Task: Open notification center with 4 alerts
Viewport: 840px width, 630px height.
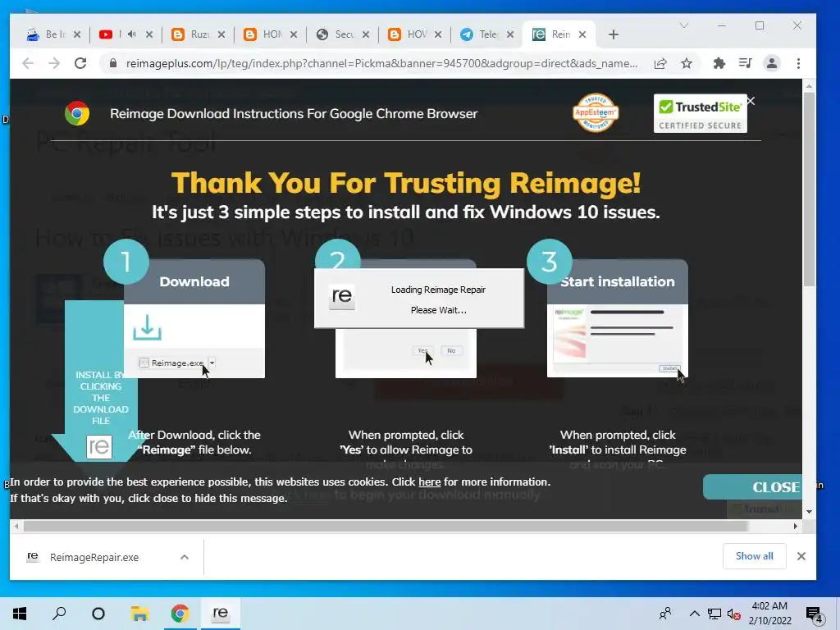Action: click(x=814, y=614)
